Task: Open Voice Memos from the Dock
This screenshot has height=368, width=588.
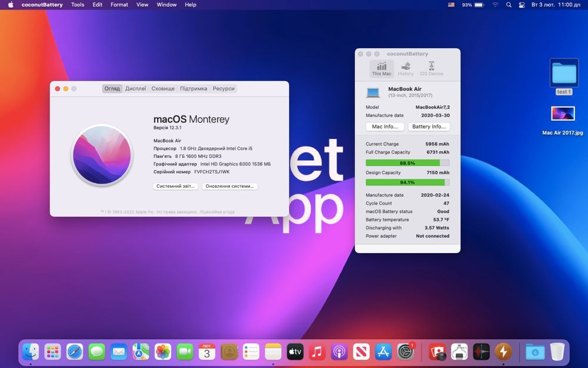Action: (481, 352)
